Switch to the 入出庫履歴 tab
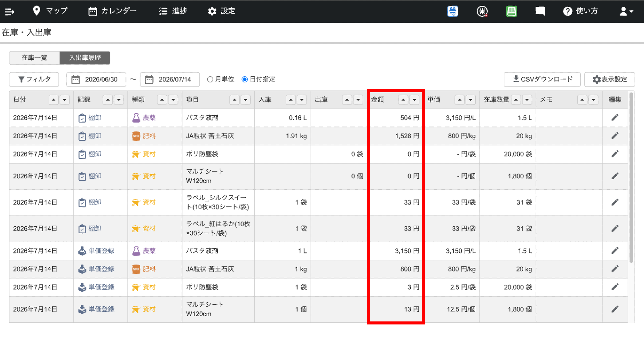The height and width of the screenshot is (362, 644). [85, 58]
